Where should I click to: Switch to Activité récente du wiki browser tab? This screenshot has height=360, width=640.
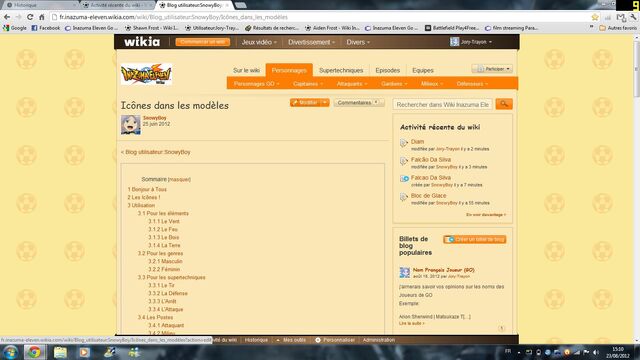point(117,5)
